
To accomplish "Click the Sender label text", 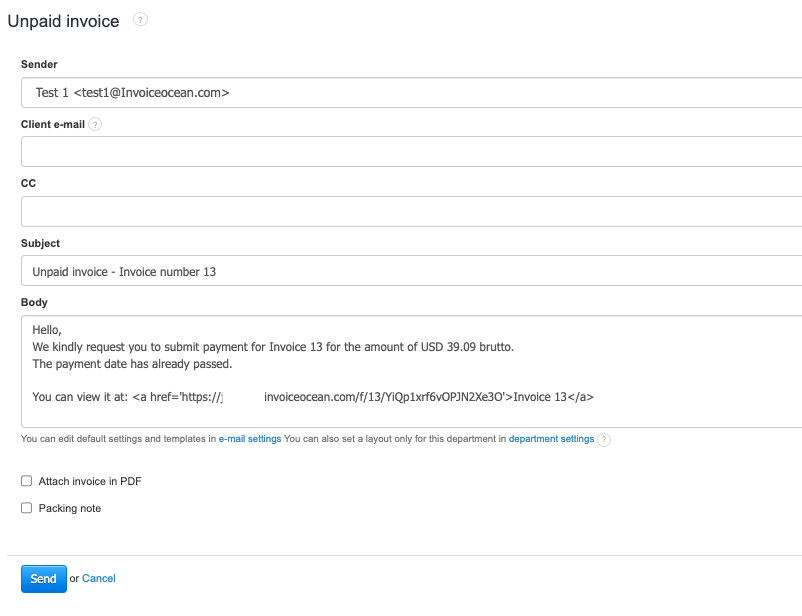I will 39,65.
